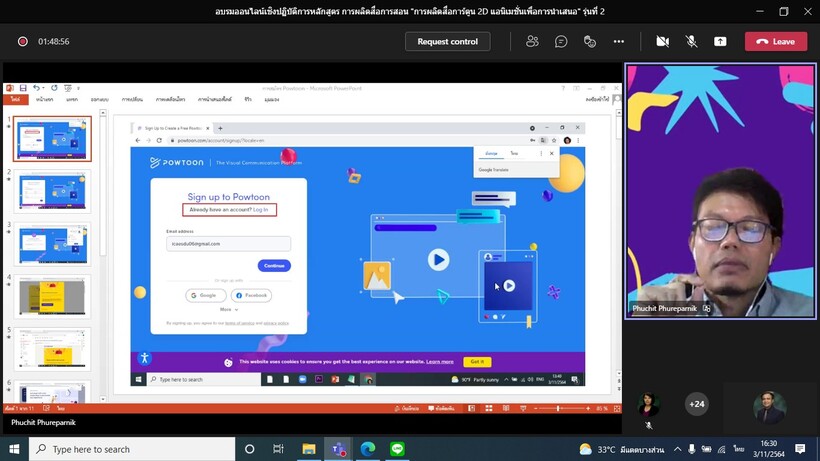This screenshot has width=820, height=461.
Task: Open new browser tab plus icon
Action: coord(220,128)
